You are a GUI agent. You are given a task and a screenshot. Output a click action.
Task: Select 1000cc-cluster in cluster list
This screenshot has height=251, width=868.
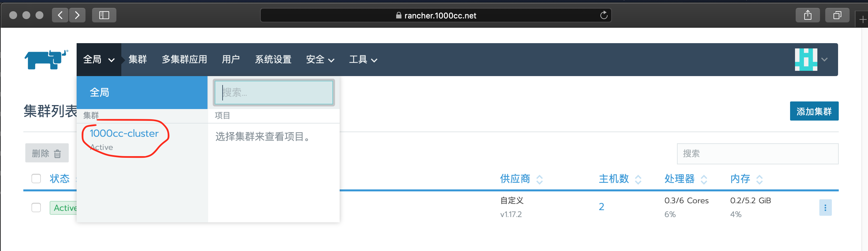pyautogui.click(x=124, y=133)
